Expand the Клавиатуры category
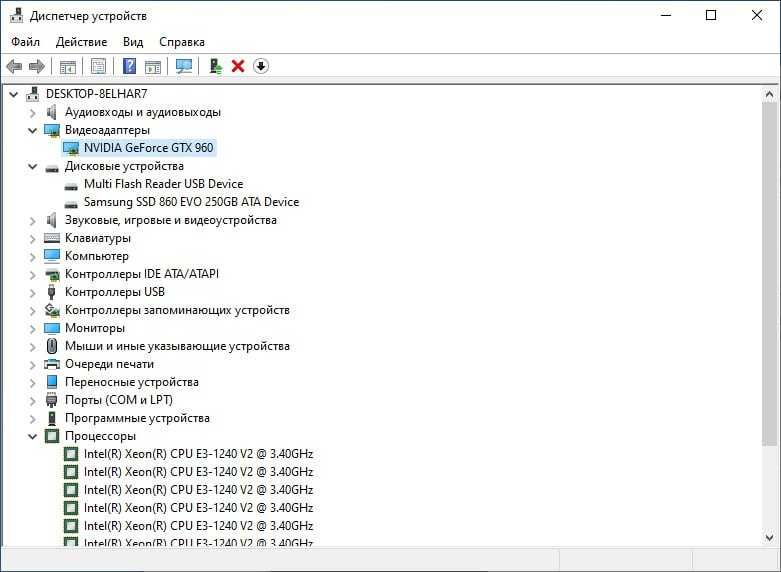The width and height of the screenshot is (781, 572). 33,239
